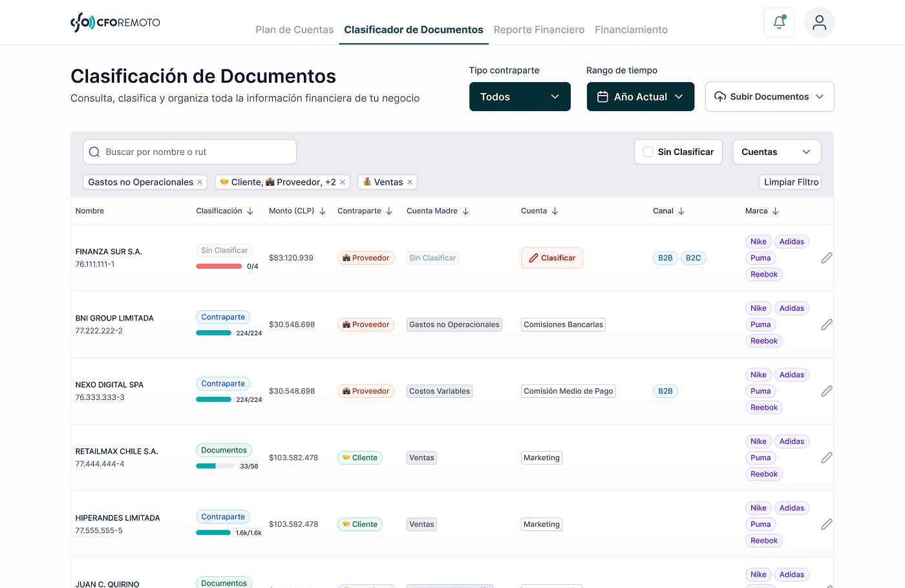Expand the Cuentas dropdown
Viewport: 905px width, 588px height.
776,151
